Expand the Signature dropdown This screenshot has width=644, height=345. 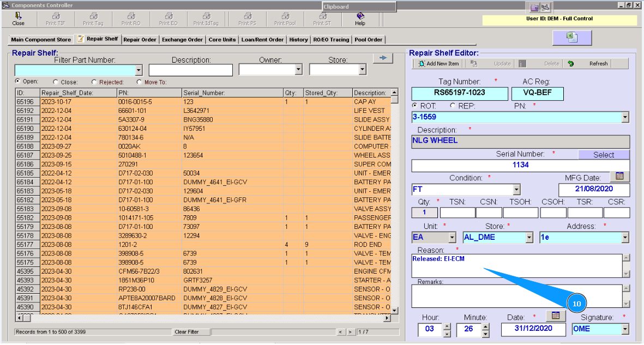[625, 329]
